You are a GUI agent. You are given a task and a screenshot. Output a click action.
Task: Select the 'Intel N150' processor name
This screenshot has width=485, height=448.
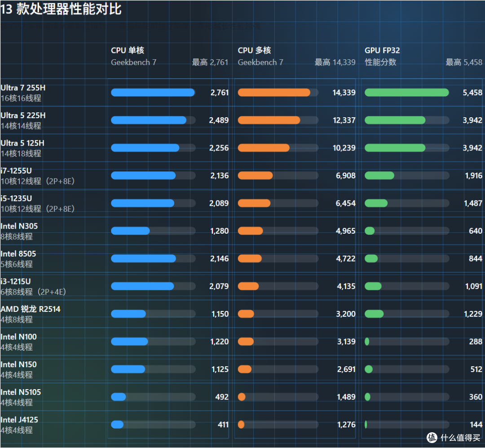click(18, 364)
